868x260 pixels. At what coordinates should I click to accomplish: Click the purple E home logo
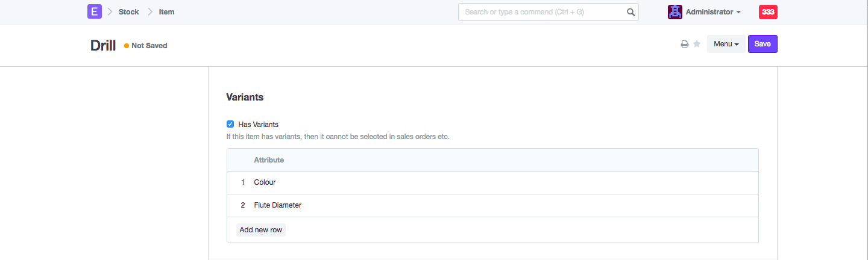94,12
